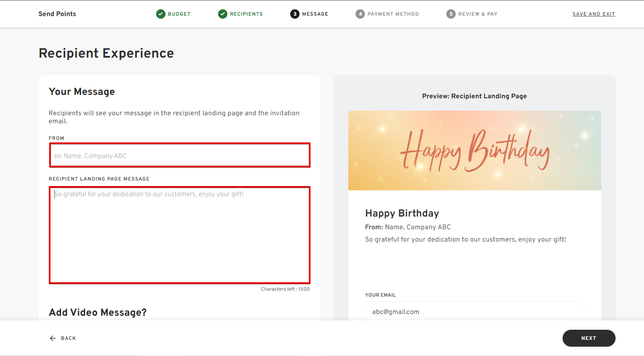Click the green checkmark icon beside Recipients

coord(223,14)
